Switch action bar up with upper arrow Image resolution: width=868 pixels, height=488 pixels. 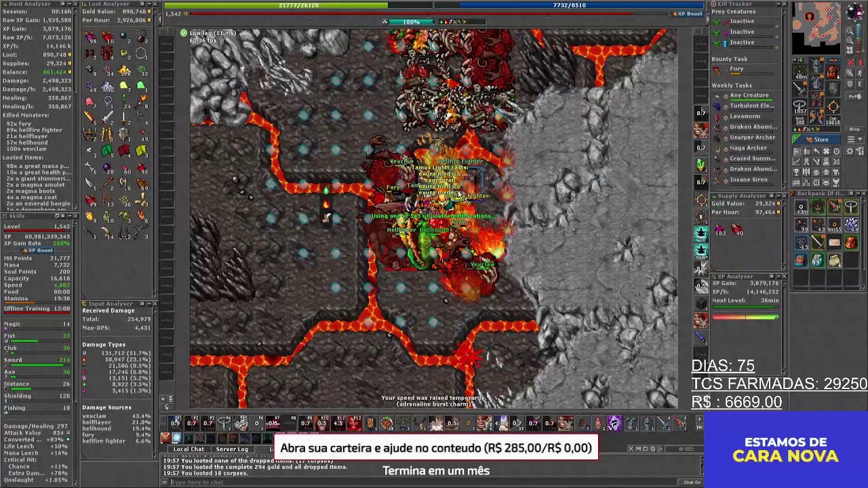tap(700, 419)
